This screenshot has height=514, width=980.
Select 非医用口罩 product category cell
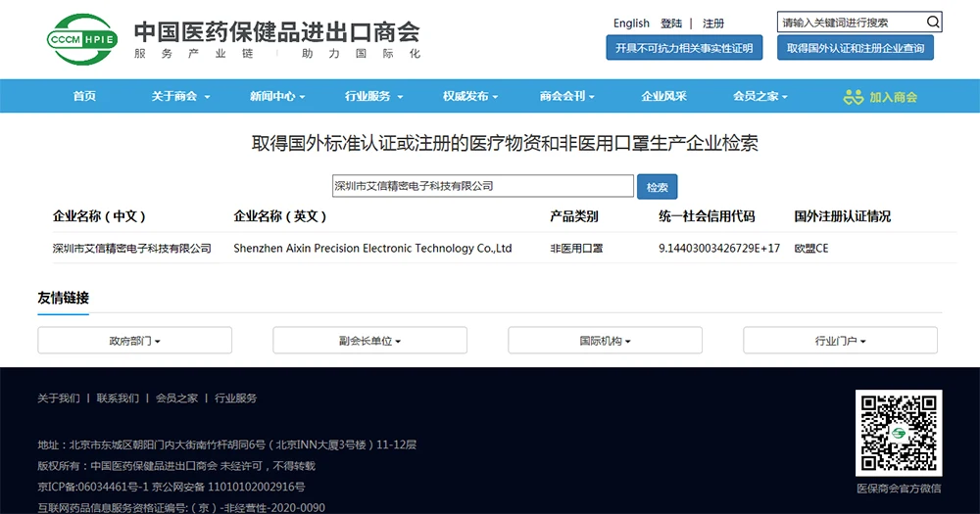(x=576, y=249)
